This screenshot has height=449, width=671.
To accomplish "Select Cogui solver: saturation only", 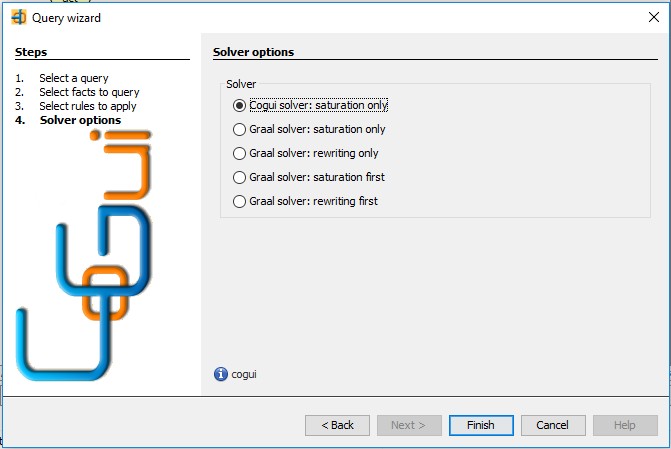I will tap(310, 105).
